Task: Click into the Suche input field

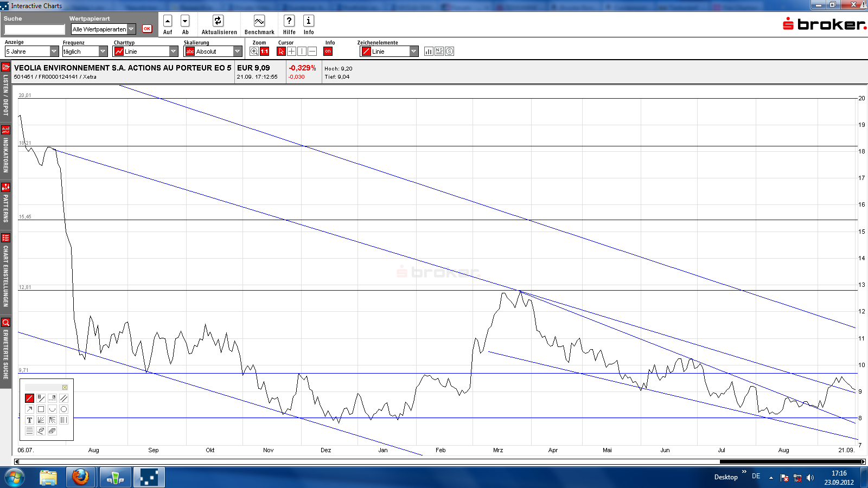Action: (35, 29)
